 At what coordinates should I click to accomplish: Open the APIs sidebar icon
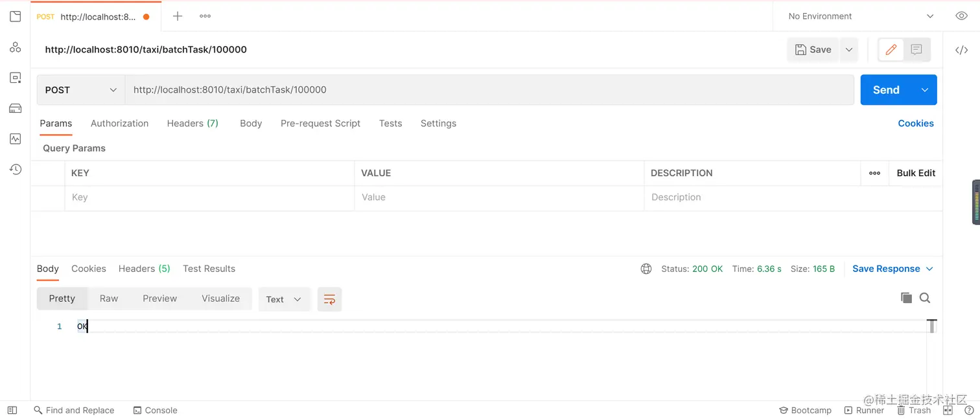[15, 47]
